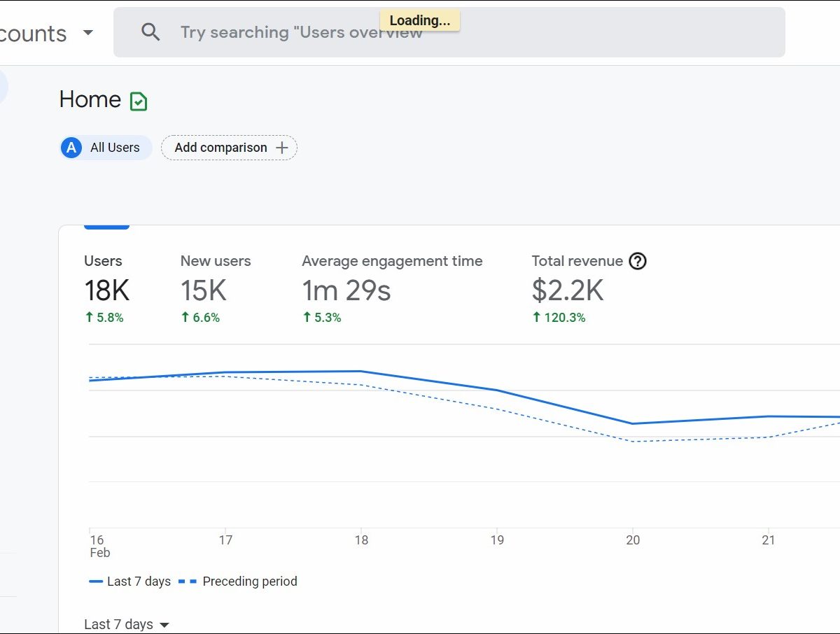Expand the accounts dropdown arrow
Image resolution: width=840 pixels, height=634 pixels.
click(x=88, y=33)
